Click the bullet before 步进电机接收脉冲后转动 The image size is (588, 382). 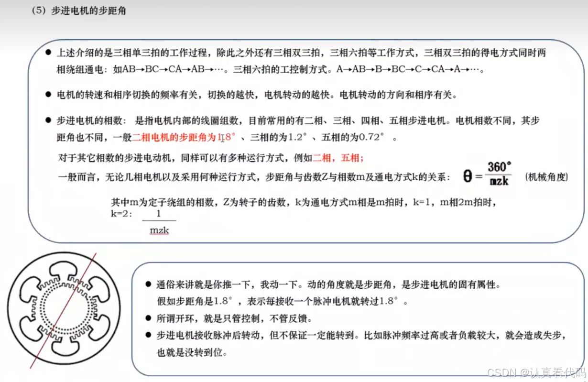click(x=148, y=335)
